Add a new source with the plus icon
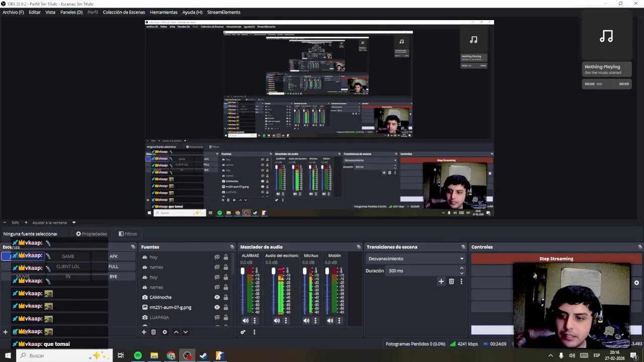This screenshot has width=644, height=362. (144, 332)
